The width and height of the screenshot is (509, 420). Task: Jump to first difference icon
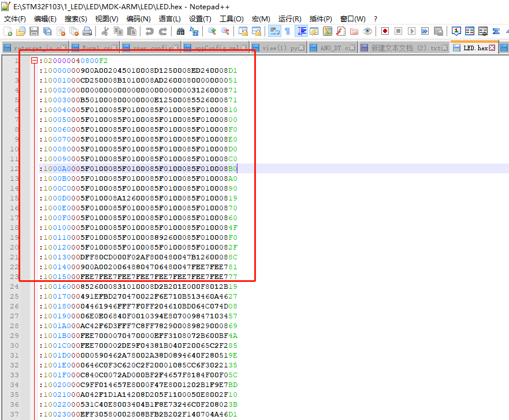[x=496, y=31]
